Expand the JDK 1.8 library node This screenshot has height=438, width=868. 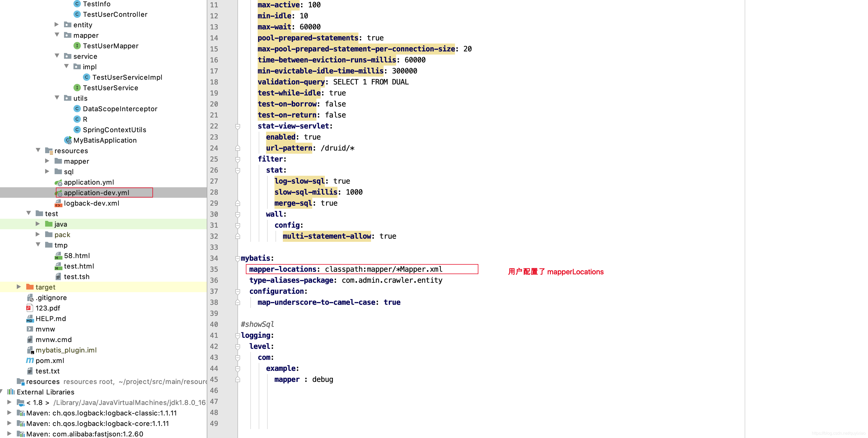coord(9,402)
